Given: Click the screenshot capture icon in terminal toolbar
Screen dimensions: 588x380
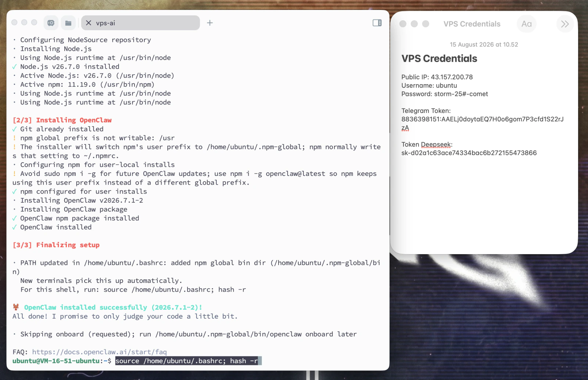Looking at the screenshot, I should (51, 23).
